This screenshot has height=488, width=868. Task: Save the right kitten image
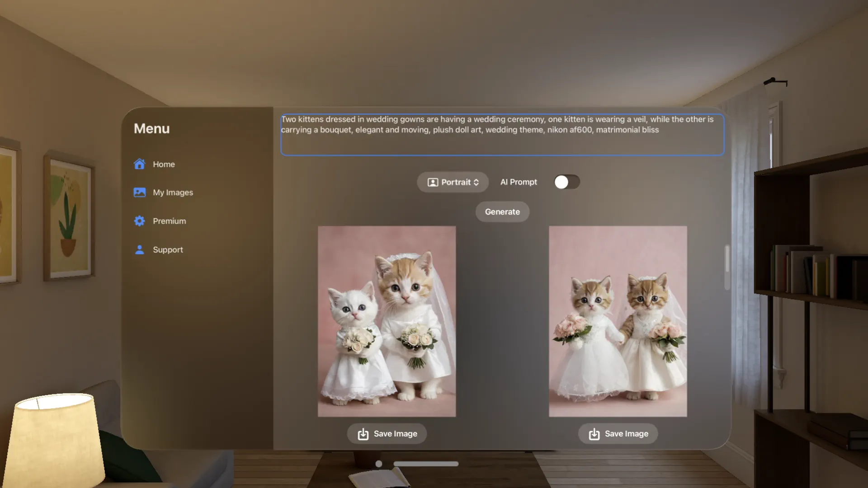tap(618, 433)
